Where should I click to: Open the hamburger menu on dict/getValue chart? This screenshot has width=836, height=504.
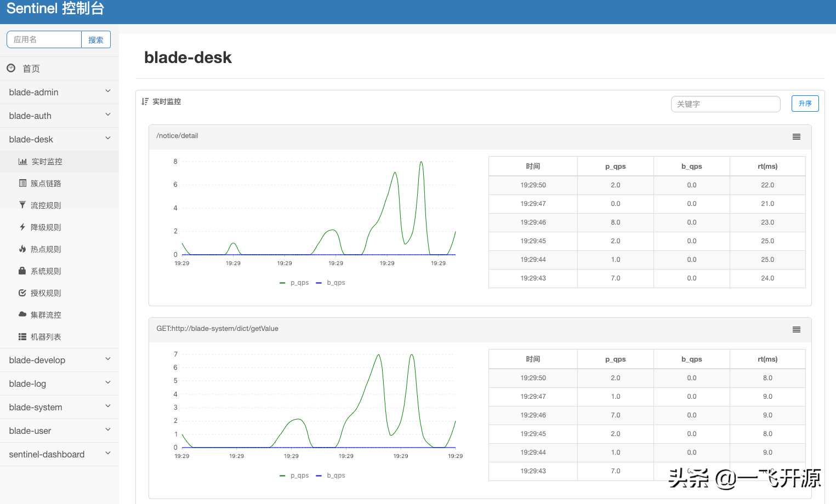pyautogui.click(x=797, y=330)
